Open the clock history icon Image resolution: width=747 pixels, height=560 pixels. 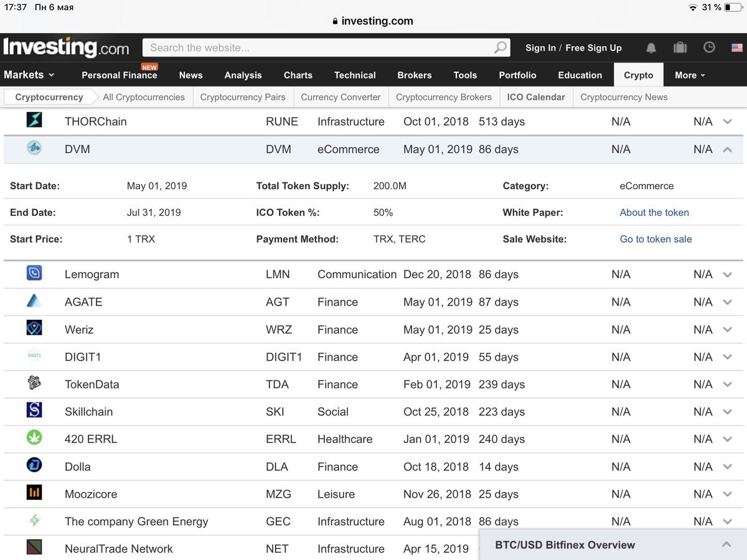tap(709, 48)
